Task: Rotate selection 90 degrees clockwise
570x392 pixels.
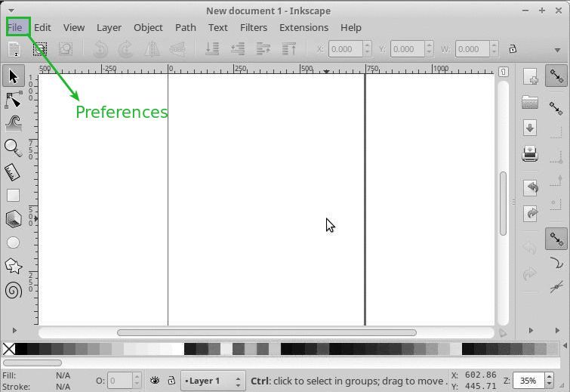Action: 126,49
